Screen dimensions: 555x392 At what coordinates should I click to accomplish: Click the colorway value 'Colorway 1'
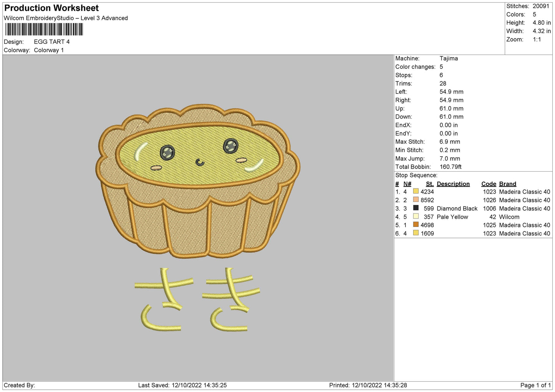click(x=49, y=50)
